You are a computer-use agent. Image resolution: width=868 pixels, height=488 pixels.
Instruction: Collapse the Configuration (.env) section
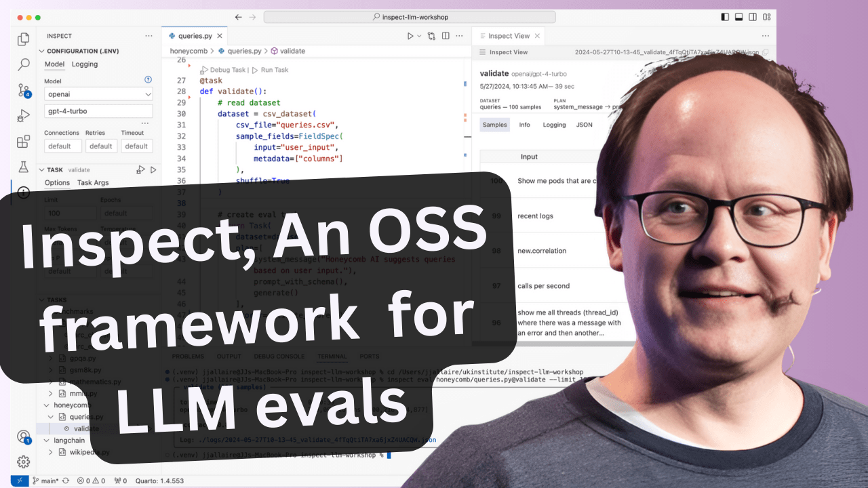(x=41, y=51)
